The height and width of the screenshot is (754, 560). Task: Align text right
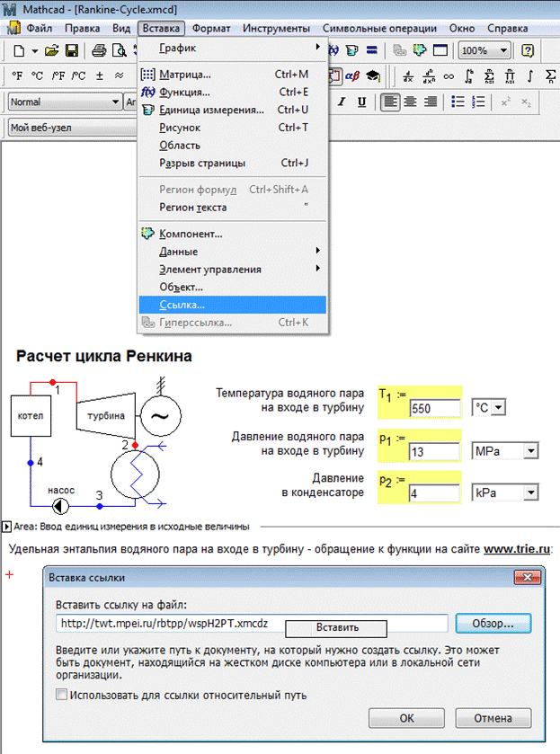pos(430,102)
